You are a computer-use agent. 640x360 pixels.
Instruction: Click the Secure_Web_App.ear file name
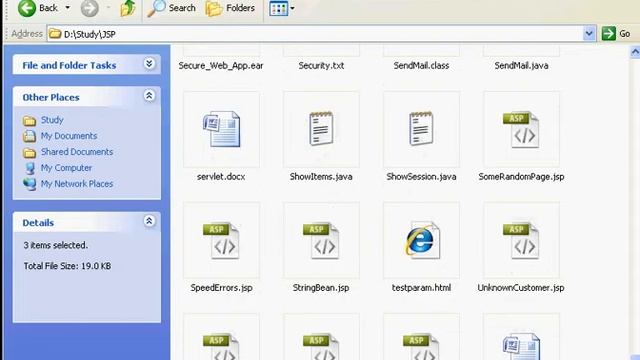221,66
